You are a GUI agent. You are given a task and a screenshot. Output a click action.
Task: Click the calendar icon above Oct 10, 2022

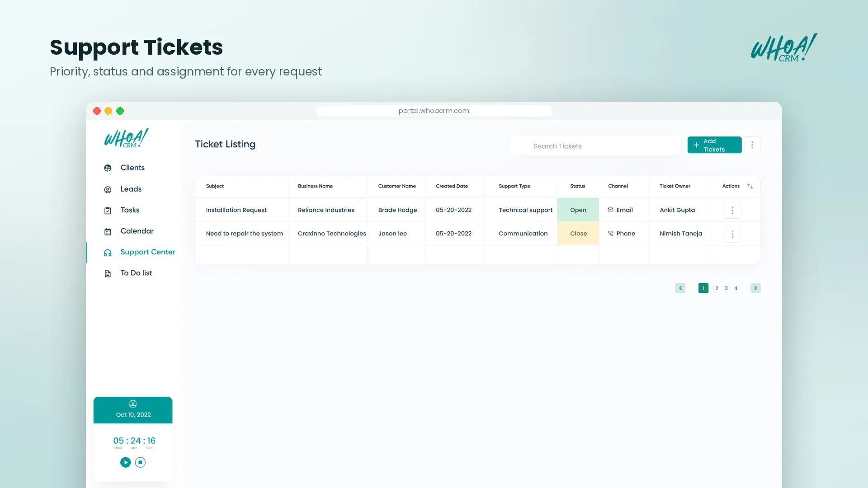(x=133, y=404)
